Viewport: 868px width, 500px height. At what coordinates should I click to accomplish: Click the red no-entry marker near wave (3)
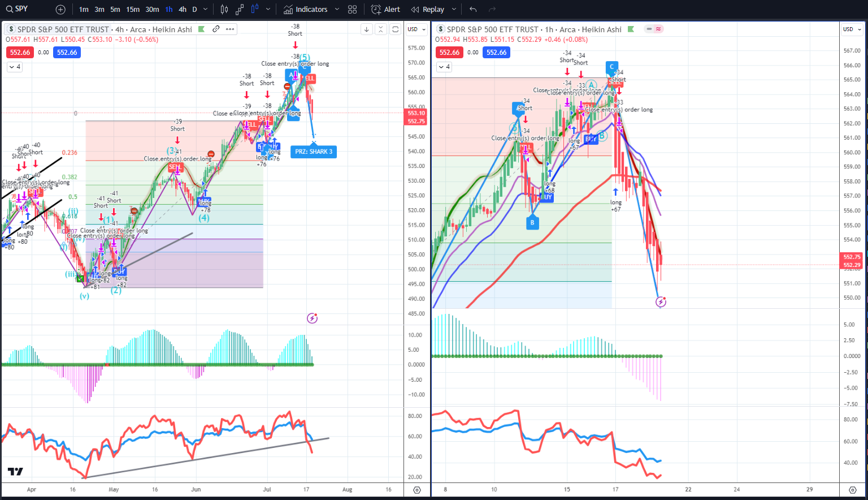coord(211,154)
